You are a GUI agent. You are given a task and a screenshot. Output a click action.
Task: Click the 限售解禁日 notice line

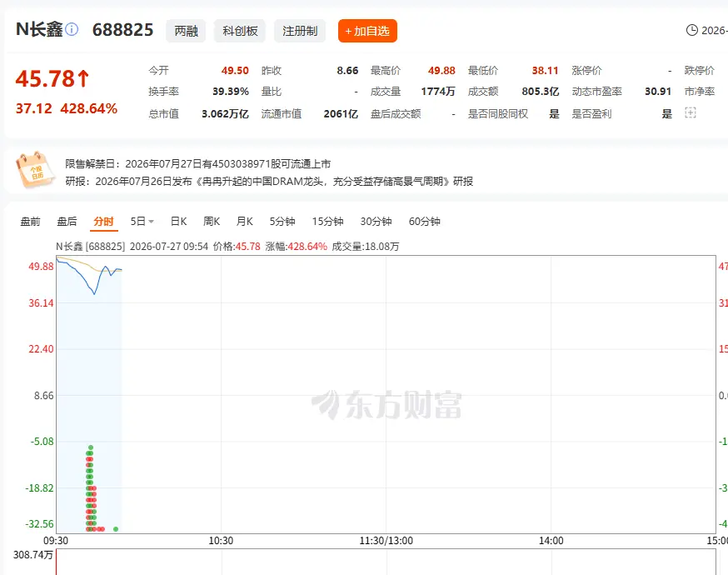click(x=197, y=164)
